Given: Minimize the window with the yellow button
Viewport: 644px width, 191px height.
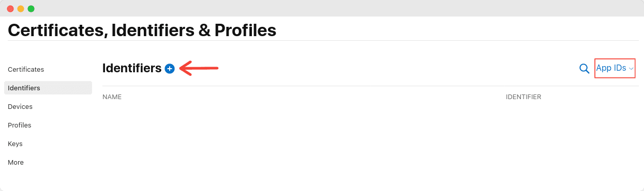Looking at the screenshot, I should click(21, 9).
